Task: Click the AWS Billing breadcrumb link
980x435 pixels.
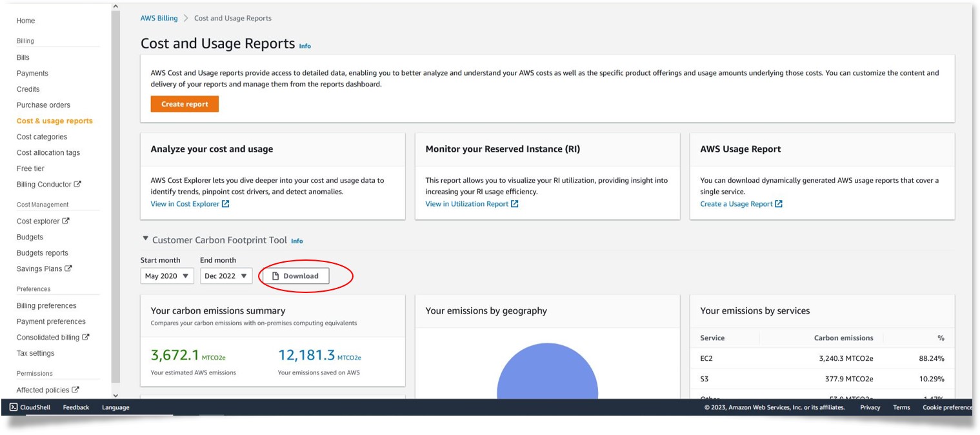Action: [159, 18]
